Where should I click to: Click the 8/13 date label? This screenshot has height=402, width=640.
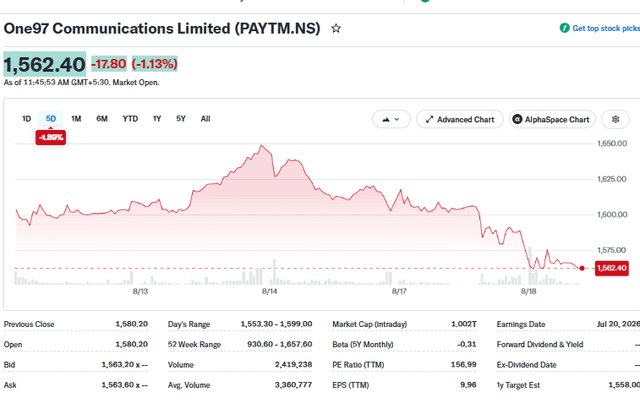[x=140, y=291]
